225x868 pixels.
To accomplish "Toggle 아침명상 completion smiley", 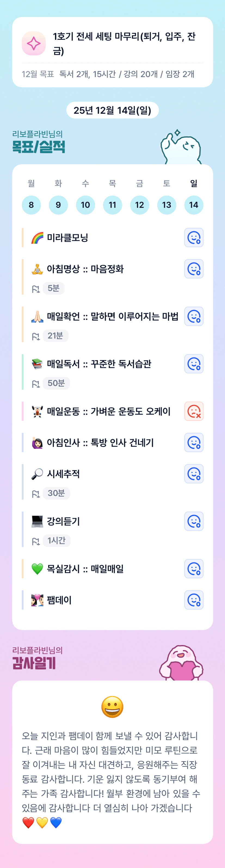I will click(x=194, y=269).
